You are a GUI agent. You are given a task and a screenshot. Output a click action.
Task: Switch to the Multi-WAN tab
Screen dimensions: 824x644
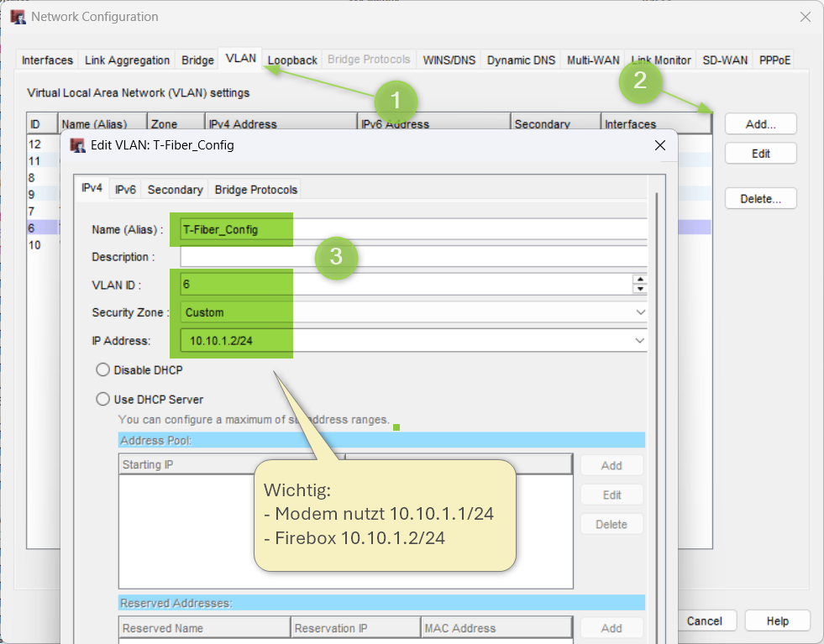click(593, 60)
